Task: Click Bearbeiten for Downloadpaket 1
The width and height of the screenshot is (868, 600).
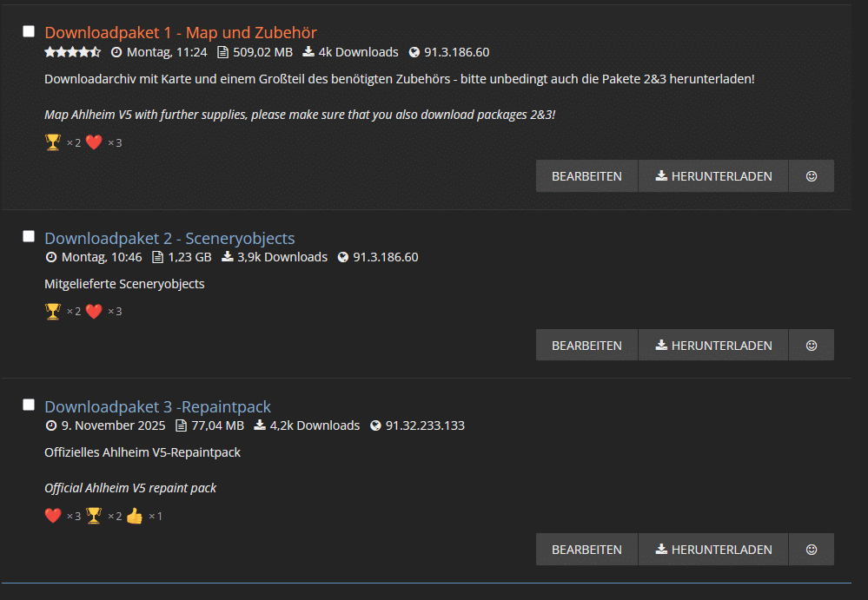Action: (x=586, y=176)
